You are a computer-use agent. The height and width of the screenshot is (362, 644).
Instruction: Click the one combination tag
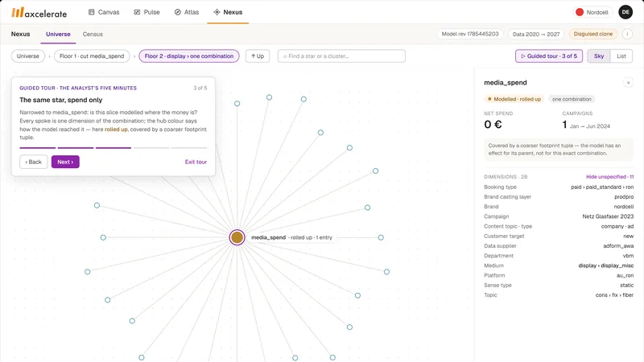(x=572, y=99)
